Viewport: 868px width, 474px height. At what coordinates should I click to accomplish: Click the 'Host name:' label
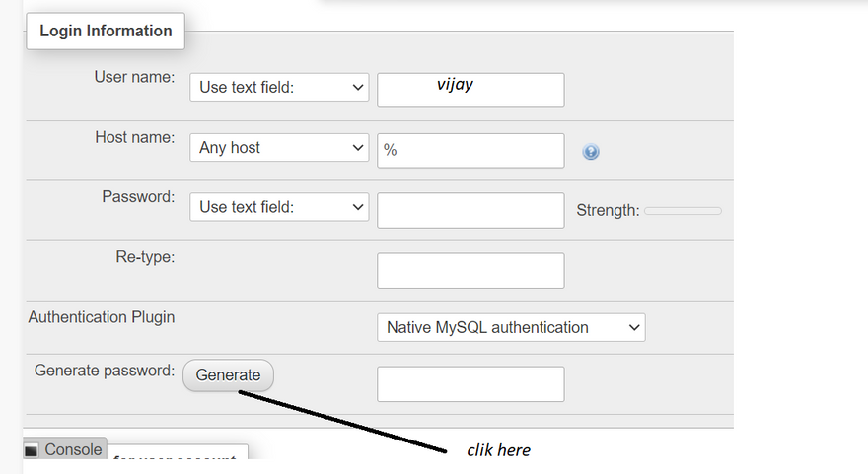point(134,137)
